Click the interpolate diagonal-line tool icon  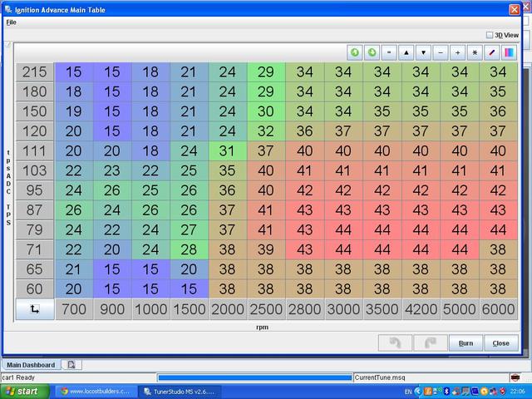coord(492,52)
